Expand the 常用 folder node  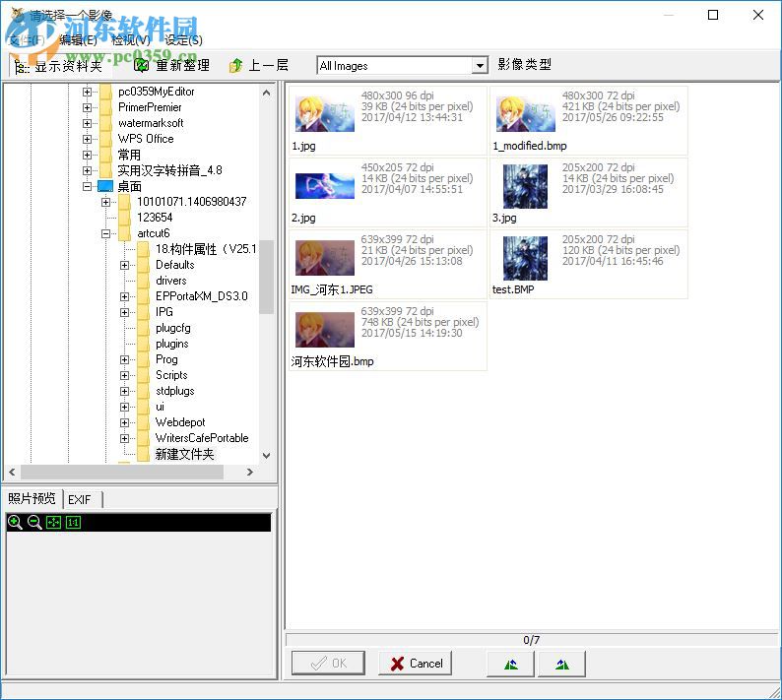pyautogui.click(x=87, y=155)
